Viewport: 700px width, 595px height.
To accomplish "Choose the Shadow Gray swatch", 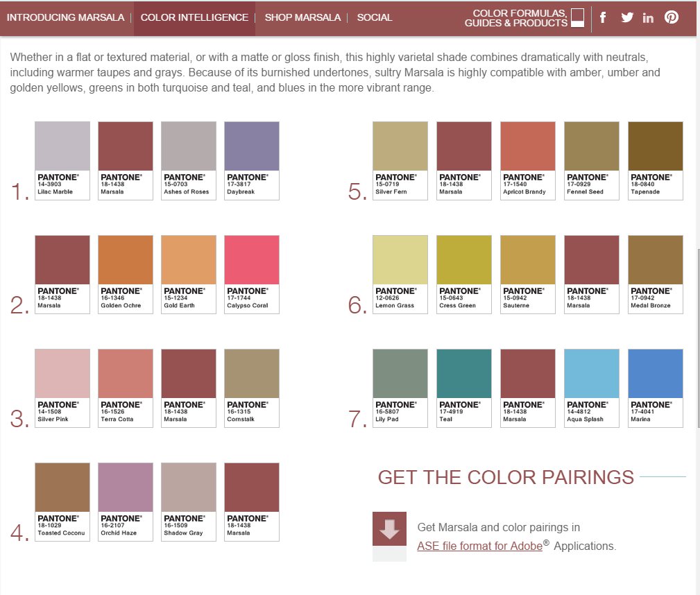I will click(189, 502).
